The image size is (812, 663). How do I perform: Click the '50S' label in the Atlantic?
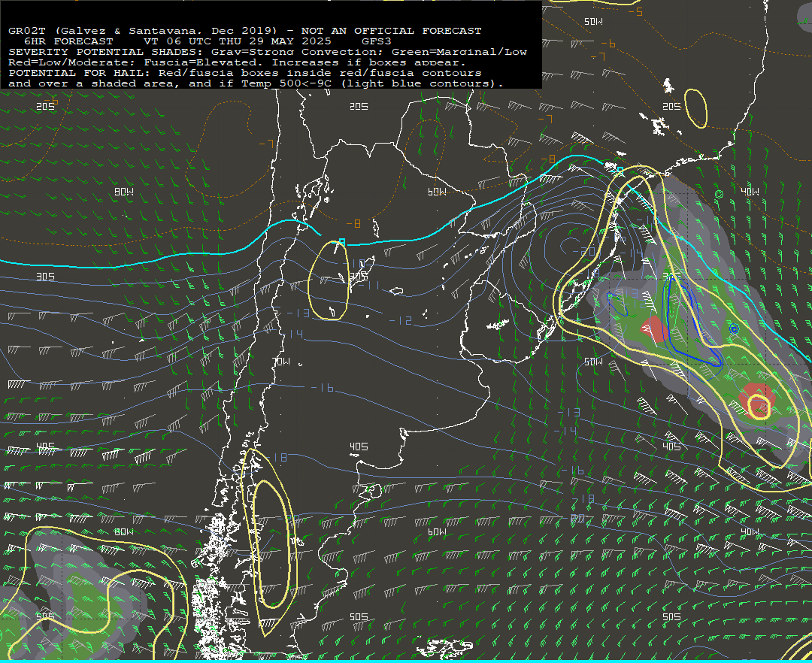[x=671, y=617]
